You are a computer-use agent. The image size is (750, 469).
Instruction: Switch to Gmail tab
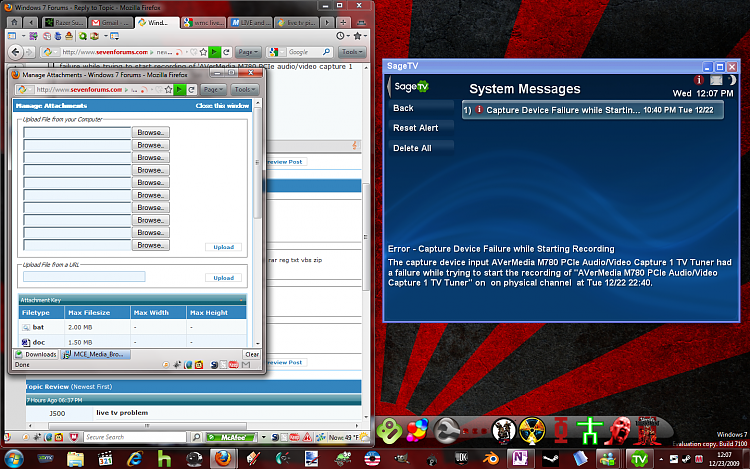click(x=111, y=22)
